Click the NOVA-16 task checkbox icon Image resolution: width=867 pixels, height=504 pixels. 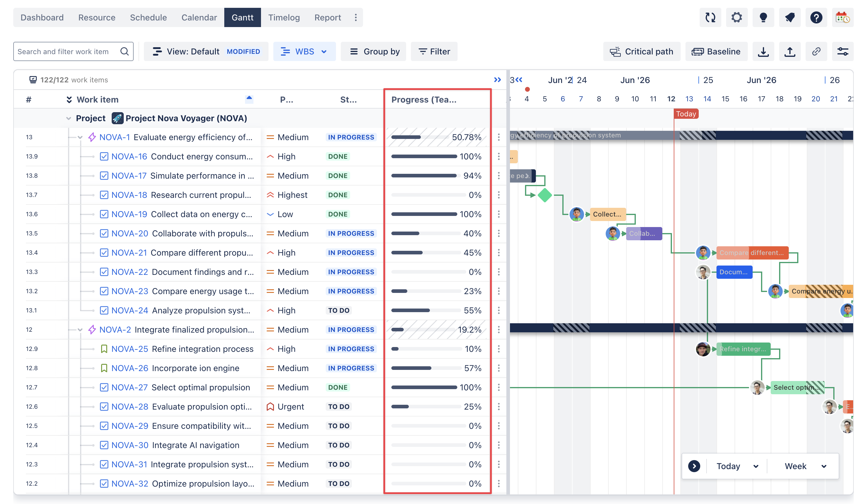(x=104, y=156)
